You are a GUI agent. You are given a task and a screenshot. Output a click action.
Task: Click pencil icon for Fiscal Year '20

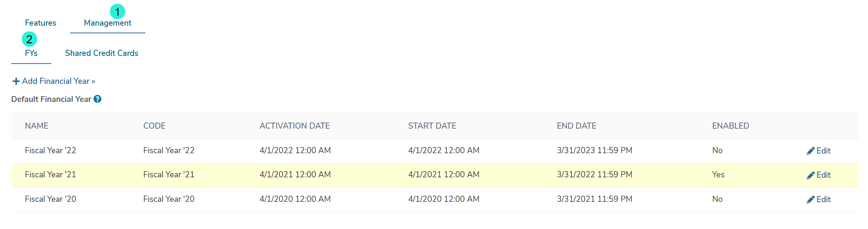point(810,200)
